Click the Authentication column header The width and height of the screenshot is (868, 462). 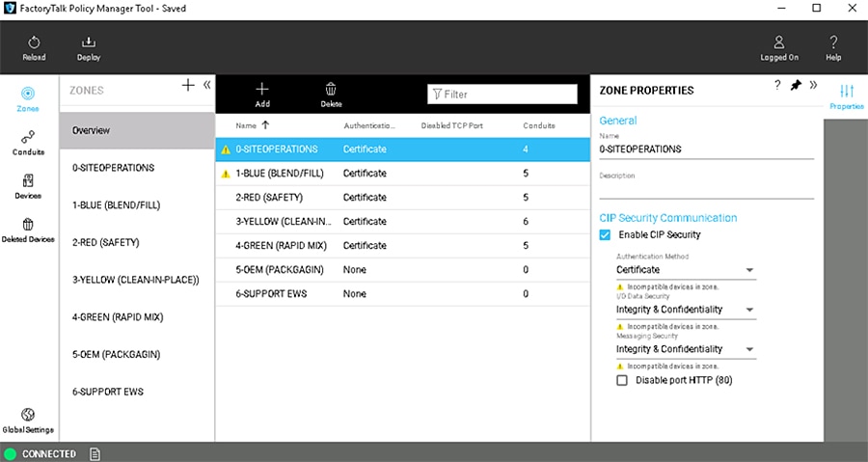coord(369,125)
